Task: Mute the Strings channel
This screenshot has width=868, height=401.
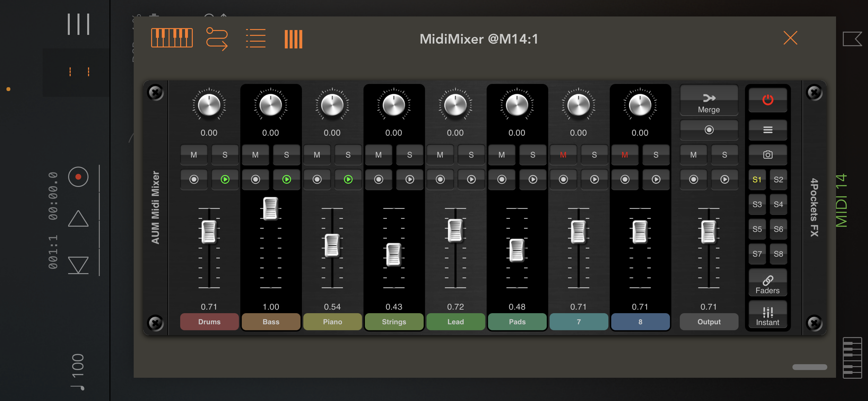Action: pyautogui.click(x=378, y=155)
